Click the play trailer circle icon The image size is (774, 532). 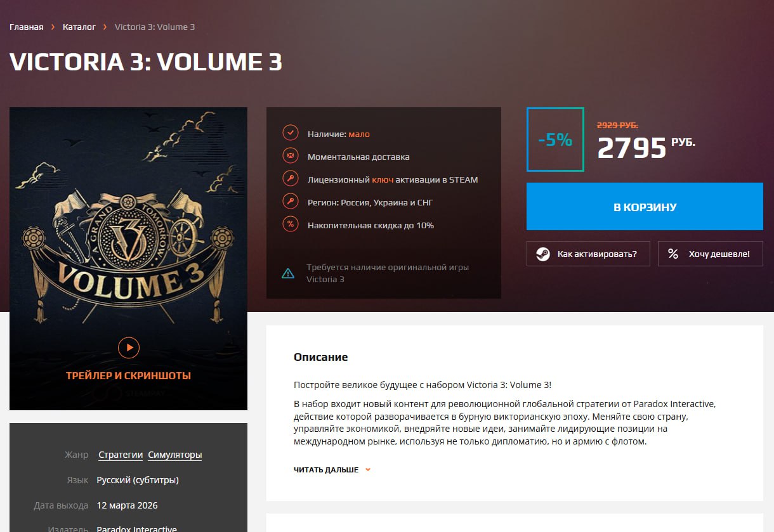point(129,347)
